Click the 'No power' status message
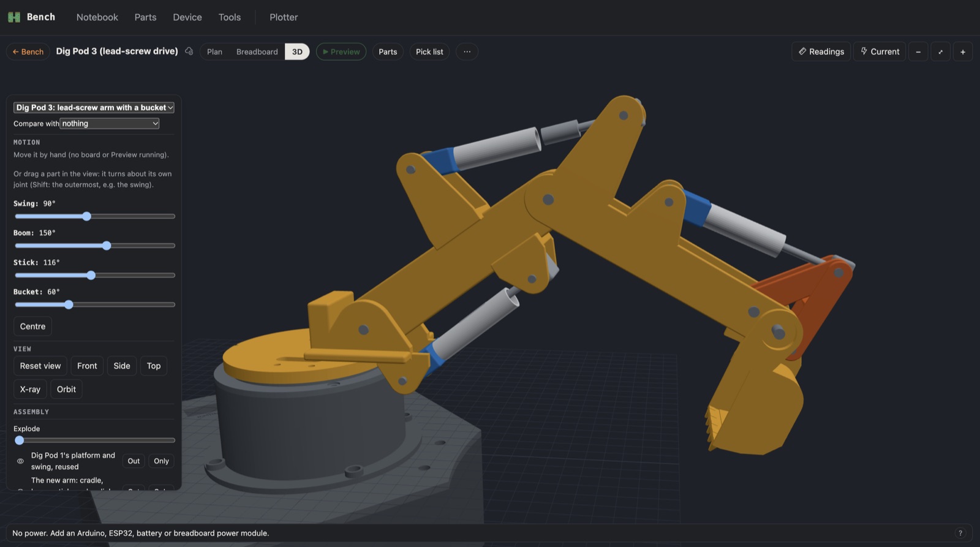980x547 pixels. coord(140,533)
